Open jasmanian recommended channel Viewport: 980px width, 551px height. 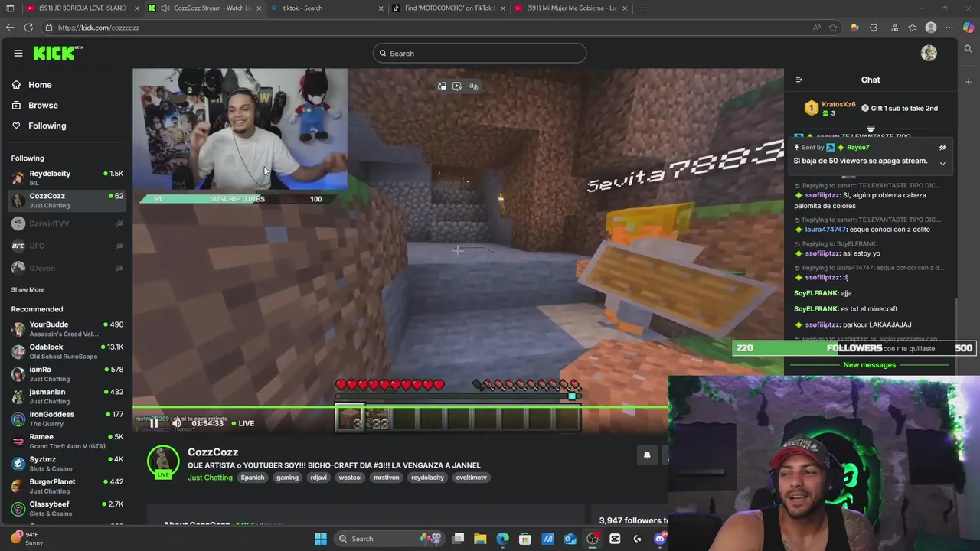tap(67, 396)
